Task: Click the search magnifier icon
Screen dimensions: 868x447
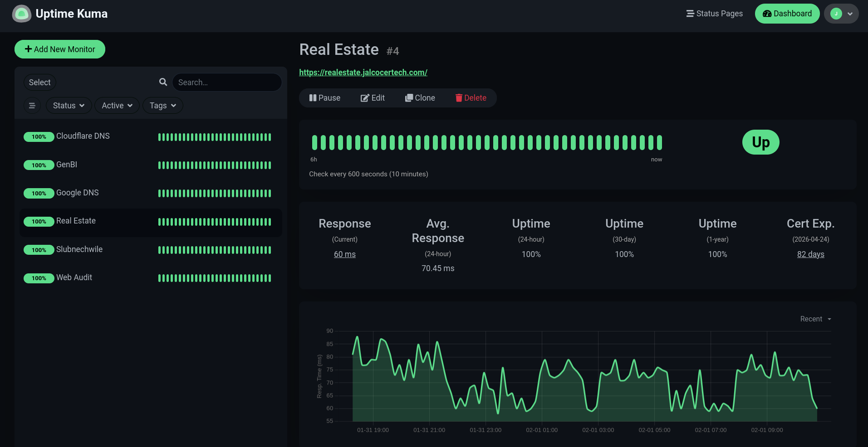Action: [x=163, y=82]
